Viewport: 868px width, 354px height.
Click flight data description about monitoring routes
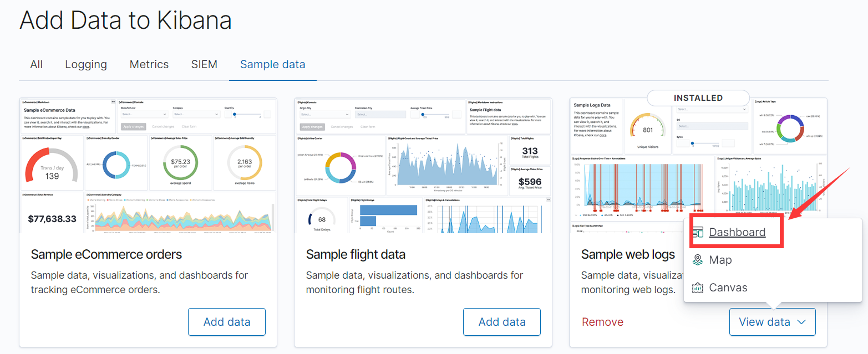pyautogui.click(x=414, y=282)
